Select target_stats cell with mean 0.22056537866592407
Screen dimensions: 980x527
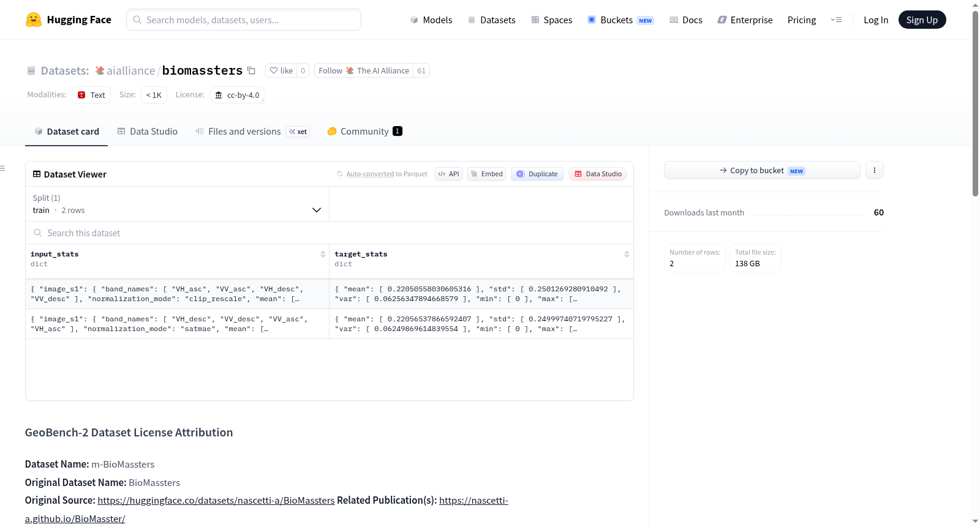(481, 324)
